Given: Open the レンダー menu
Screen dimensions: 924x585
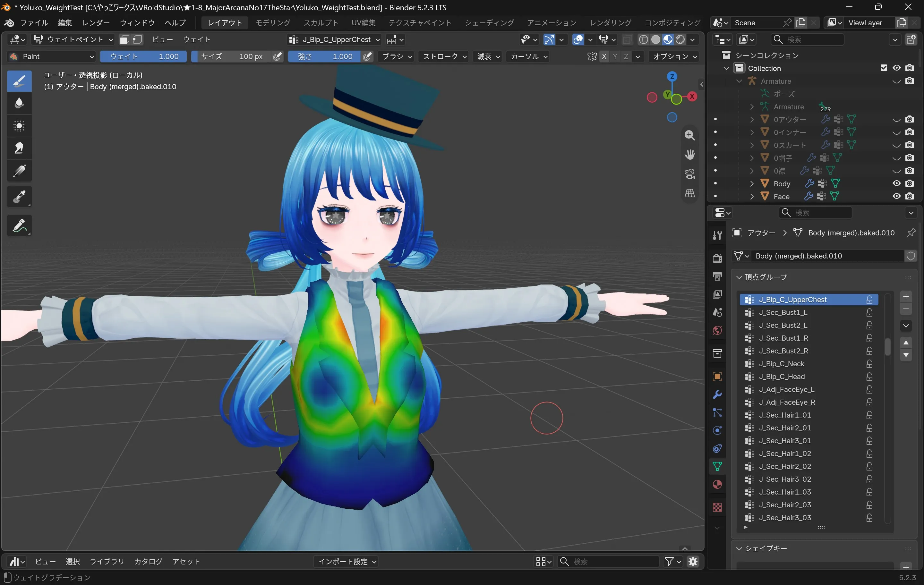Looking at the screenshot, I should [96, 23].
